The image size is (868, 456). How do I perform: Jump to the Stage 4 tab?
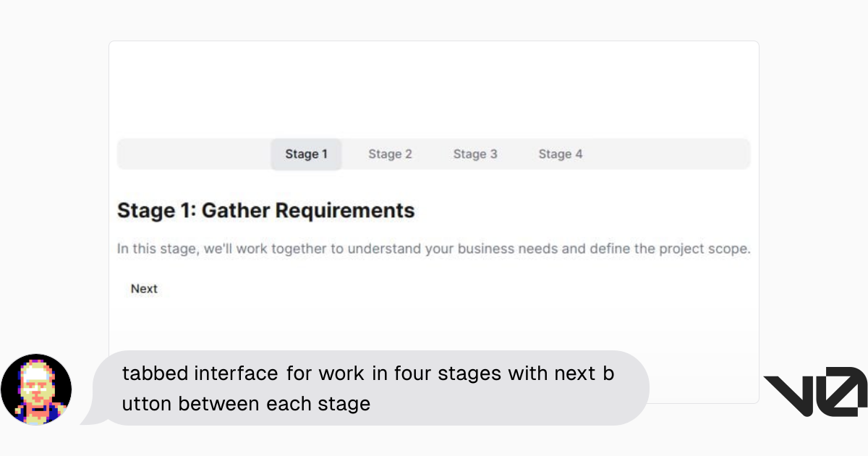pos(561,154)
